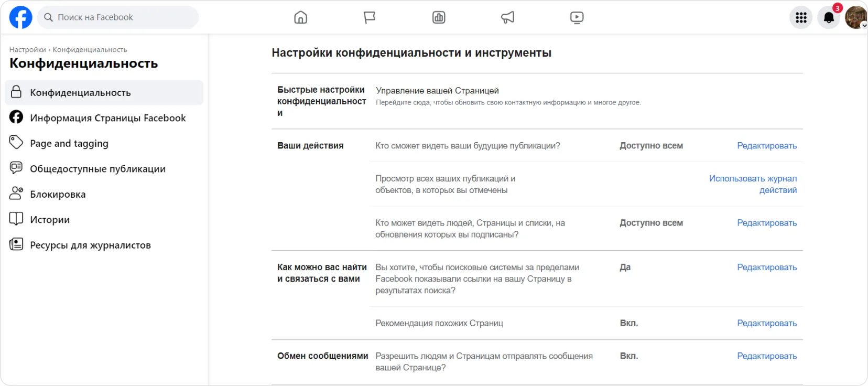Click the Настройки breadcrumb link
The width and height of the screenshot is (868, 386).
coord(27,50)
